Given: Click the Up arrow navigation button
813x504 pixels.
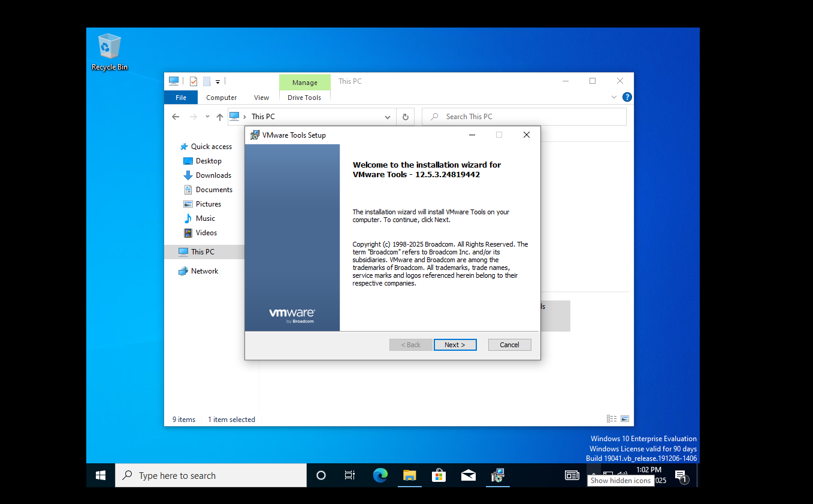Looking at the screenshot, I should click(220, 117).
